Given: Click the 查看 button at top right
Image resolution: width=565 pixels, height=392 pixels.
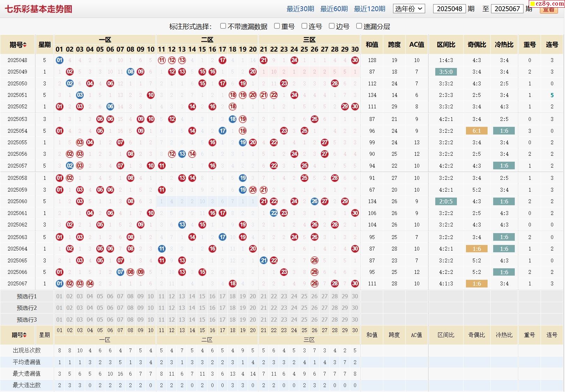Looking at the screenshot, I should [549, 9].
